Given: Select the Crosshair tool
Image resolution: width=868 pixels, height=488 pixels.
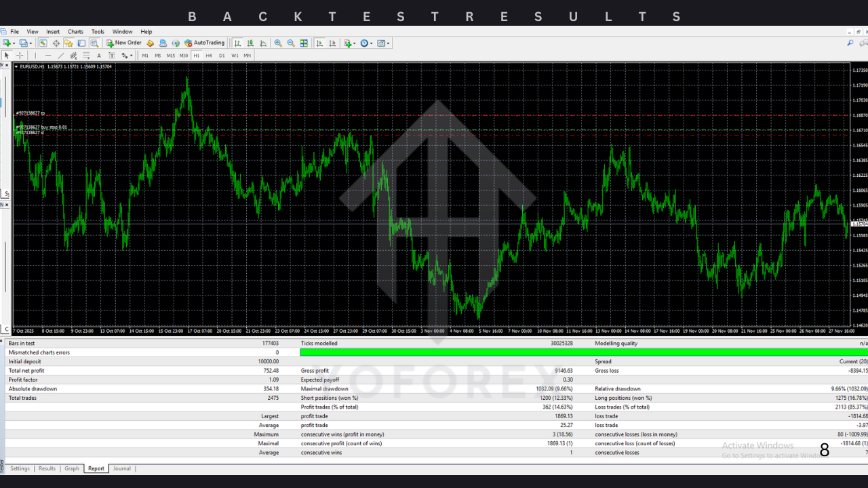Looking at the screenshot, I should 20,56.
